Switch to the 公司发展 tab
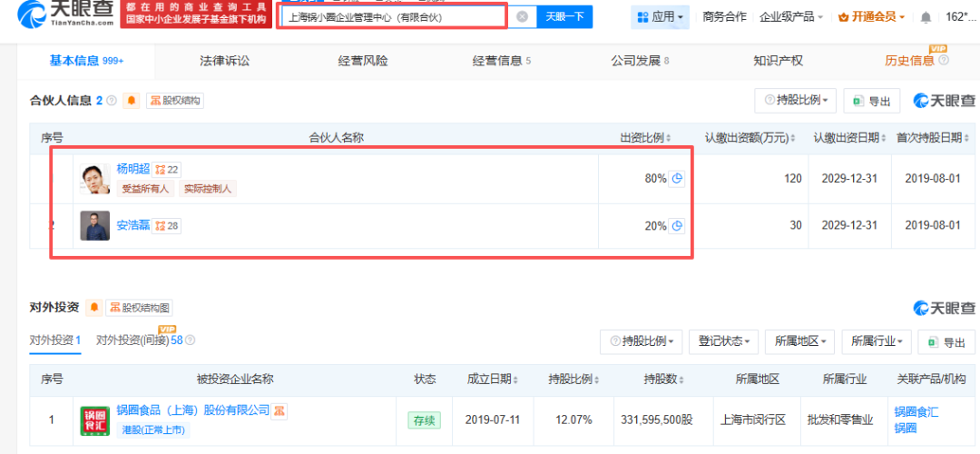This screenshot has width=980, height=454. pos(640,61)
